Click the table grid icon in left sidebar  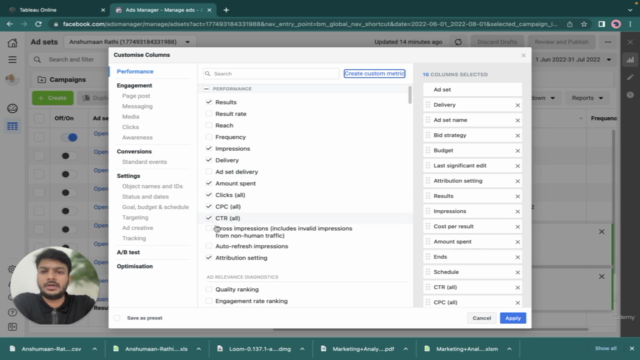13,127
